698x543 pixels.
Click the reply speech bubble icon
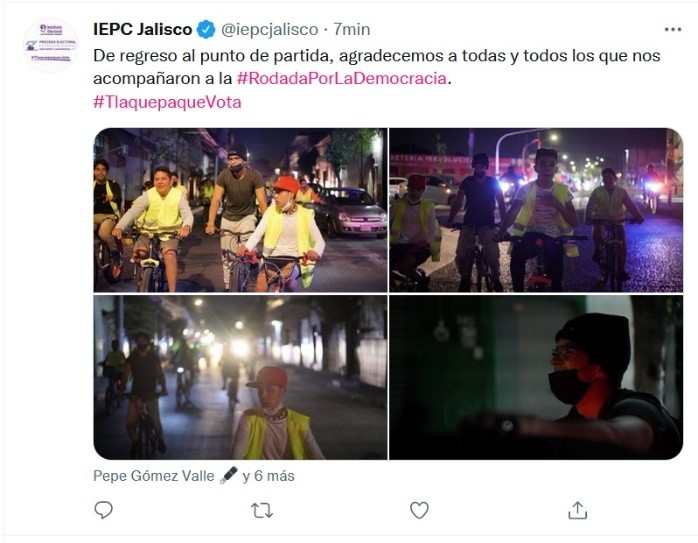pyautogui.click(x=104, y=510)
